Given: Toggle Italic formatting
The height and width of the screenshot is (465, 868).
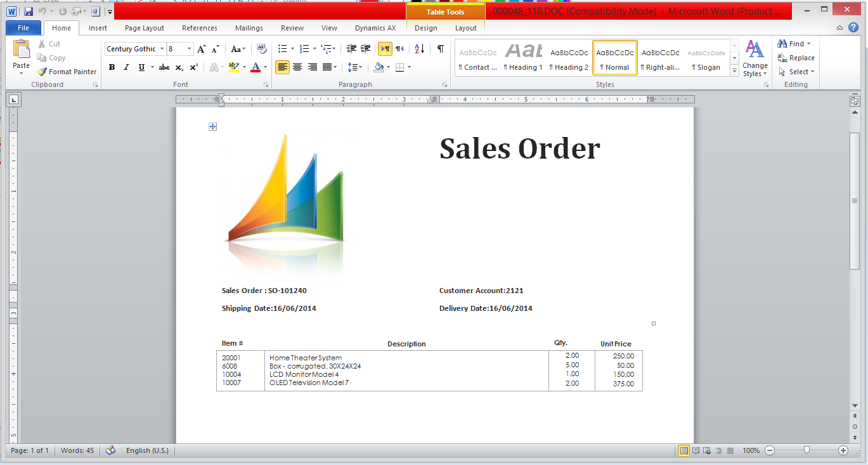Looking at the screenshot, I should tap(126, 67).
